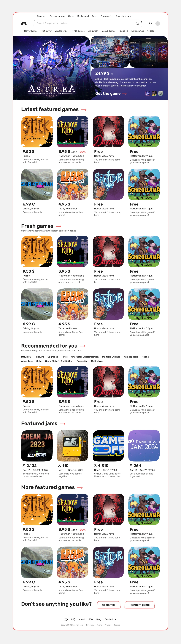Click the search magnifier icon
The height and width of the screenshot is (644, 181).
pos(137,24)
